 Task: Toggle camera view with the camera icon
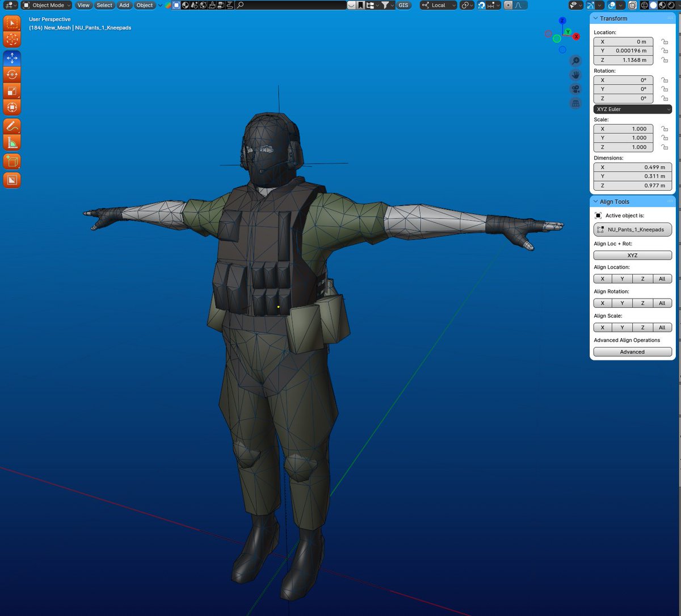tap(575, 89)
